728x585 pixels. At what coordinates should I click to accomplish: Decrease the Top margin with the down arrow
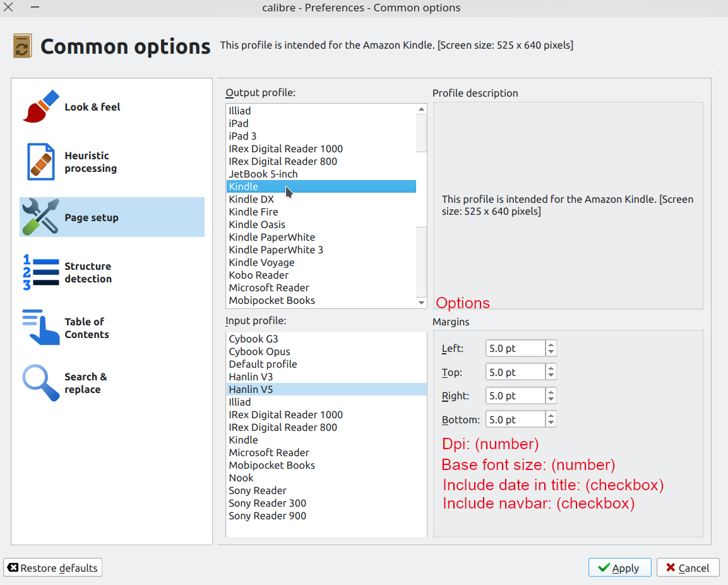click(x=551, y=376)
